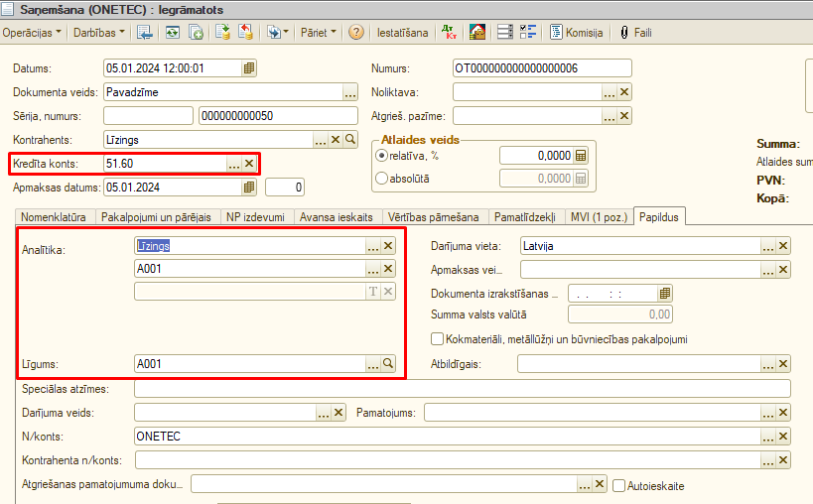
Task: Open the Pamatlīdzekļi tab
Action: click(524, 216)
